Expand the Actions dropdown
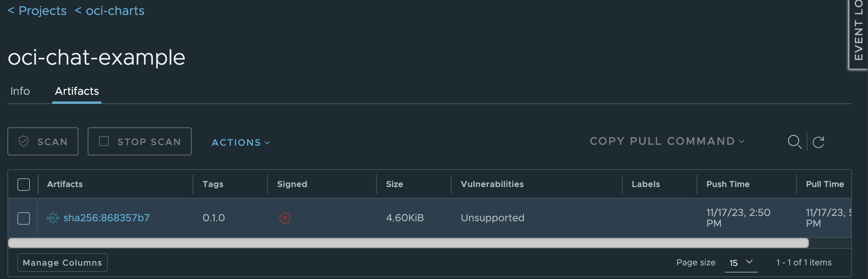The height and width of the screenshot is (279, 868). point(240,142)
